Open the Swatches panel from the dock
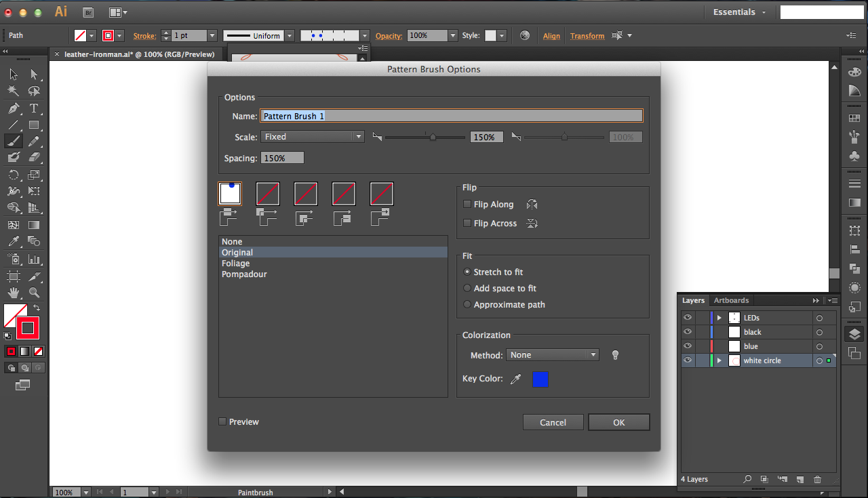Viewport: 868px width, 498px height. click(854, 119)
